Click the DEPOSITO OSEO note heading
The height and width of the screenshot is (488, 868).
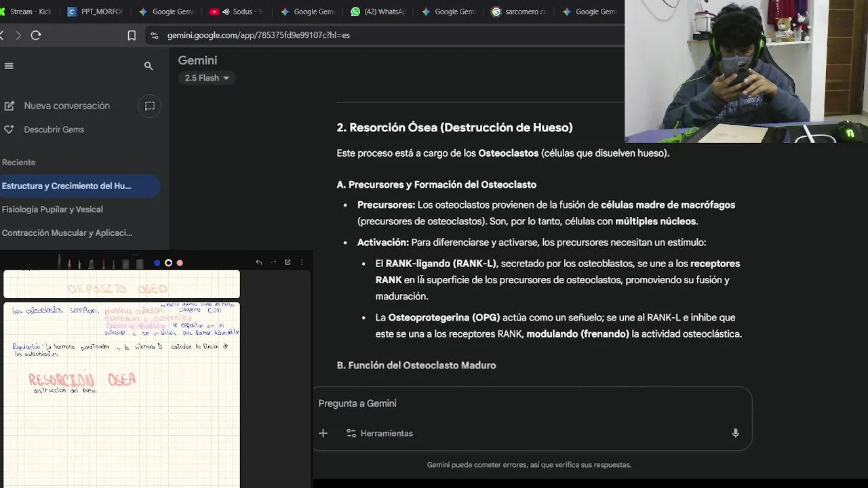(x=117, y=289)
